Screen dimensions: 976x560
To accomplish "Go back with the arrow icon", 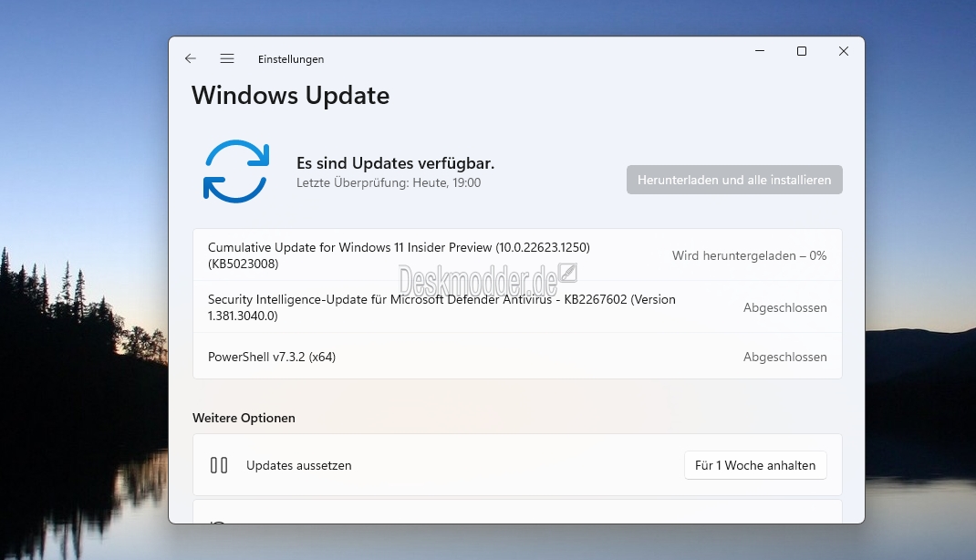I will tap(191, 58).
